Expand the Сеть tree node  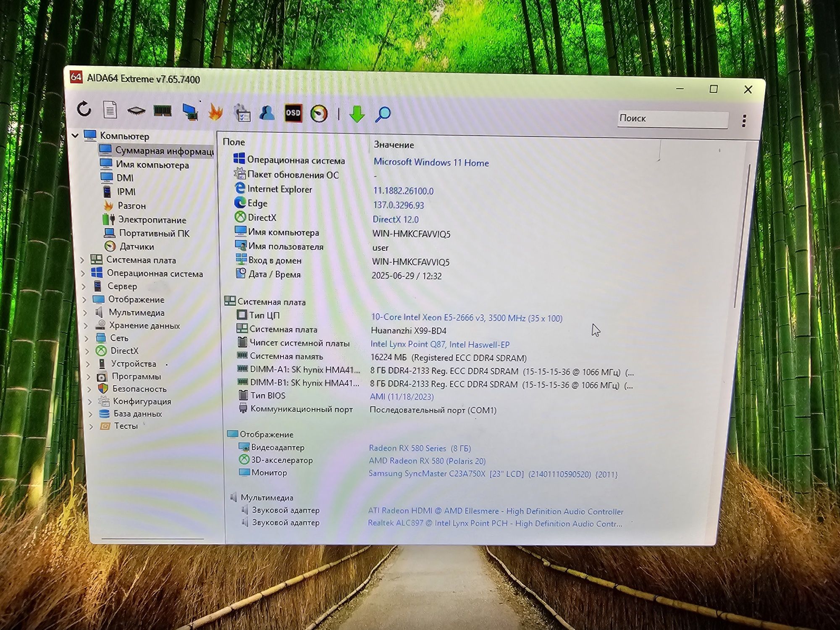(87, 338)
